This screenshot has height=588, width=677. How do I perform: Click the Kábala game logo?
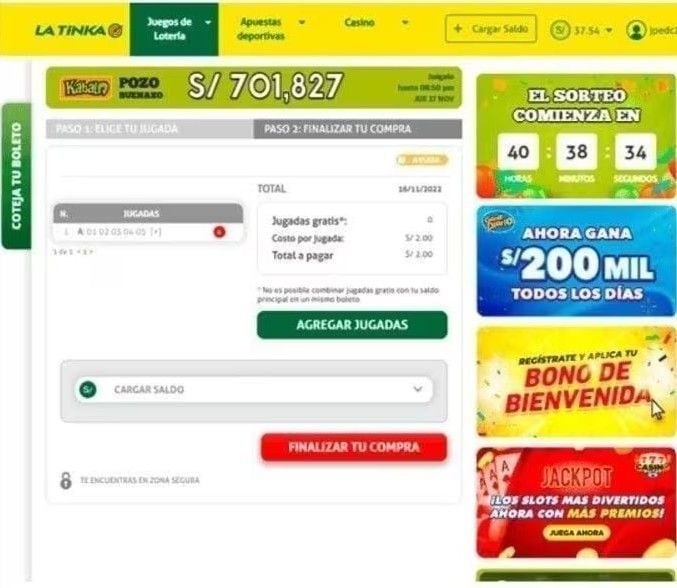85,88
